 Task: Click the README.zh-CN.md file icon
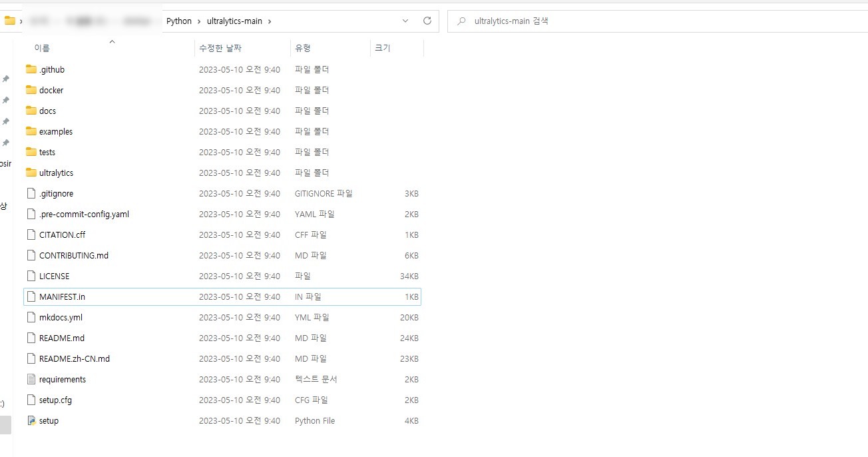(x=31, y=358)
